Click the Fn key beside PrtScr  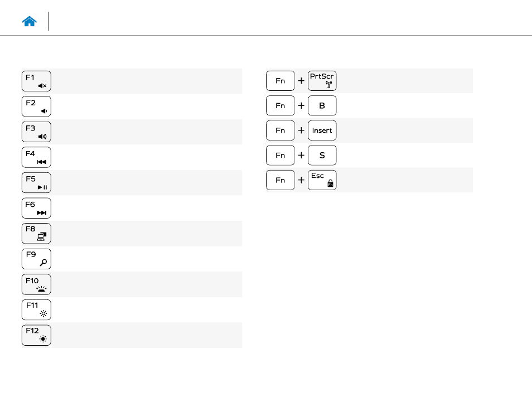[x=280, y=81]
